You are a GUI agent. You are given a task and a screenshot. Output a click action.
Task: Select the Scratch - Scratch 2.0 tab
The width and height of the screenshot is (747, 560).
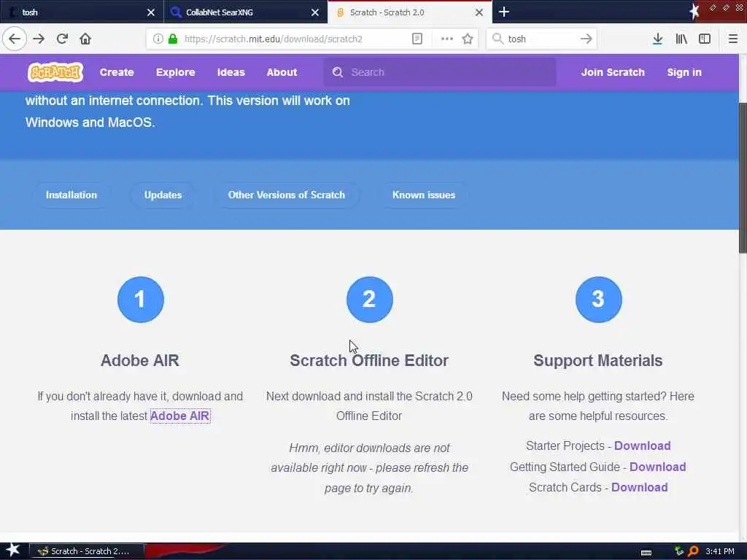(410, 12)
